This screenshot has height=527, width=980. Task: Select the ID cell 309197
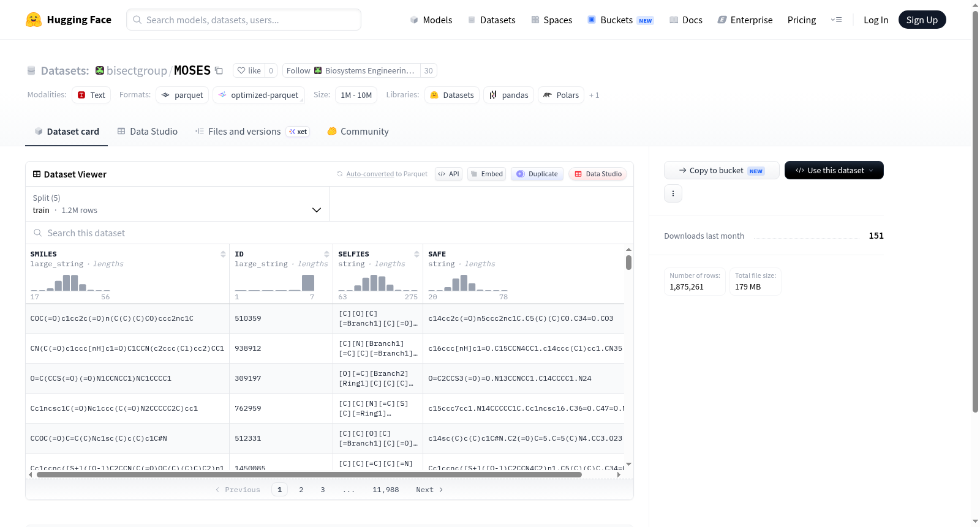coord(281,378)
